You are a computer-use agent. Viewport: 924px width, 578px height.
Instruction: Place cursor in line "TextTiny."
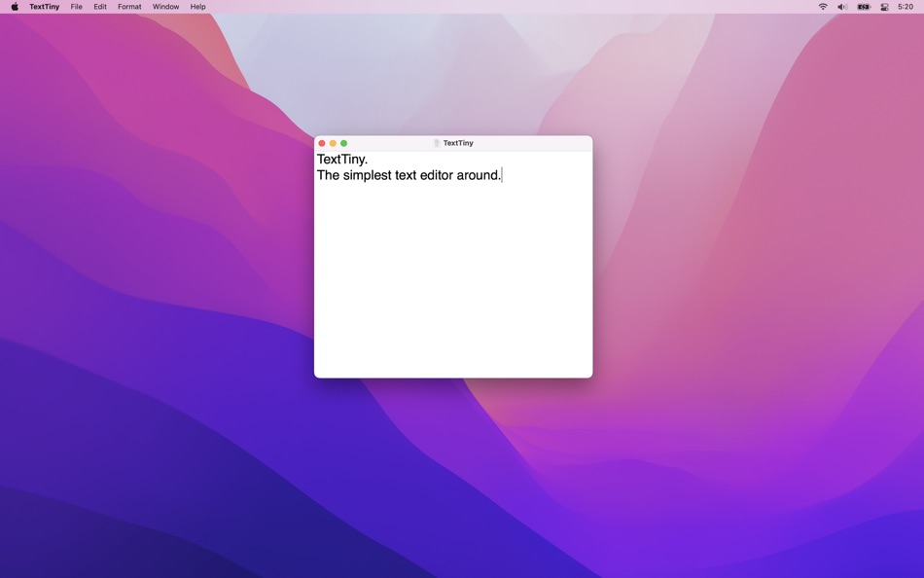[341, 160]
